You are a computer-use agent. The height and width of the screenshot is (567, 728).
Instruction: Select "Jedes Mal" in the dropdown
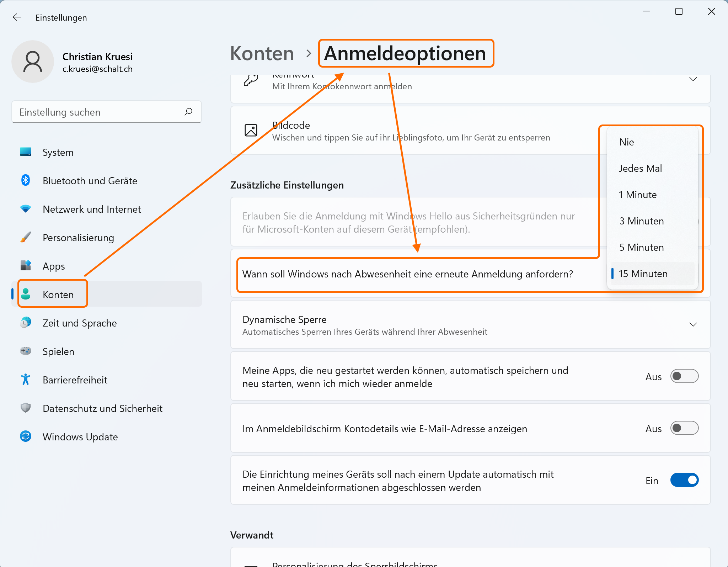coord(640,168)
